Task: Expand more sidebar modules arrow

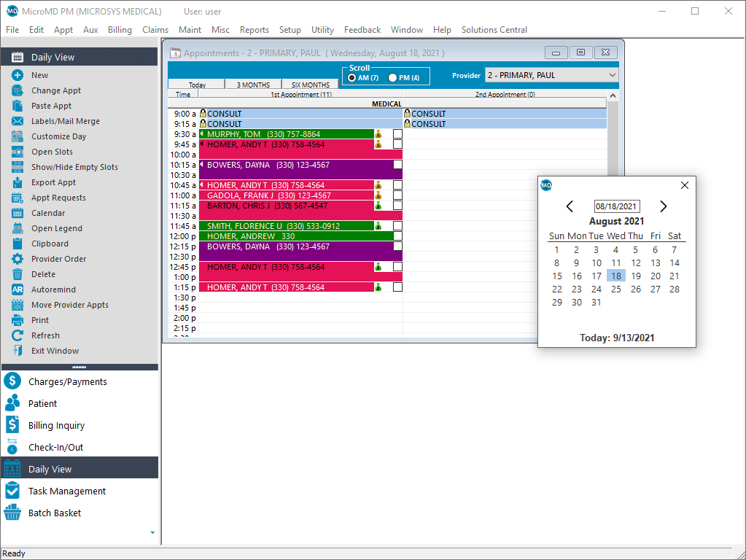Action: 152,532
